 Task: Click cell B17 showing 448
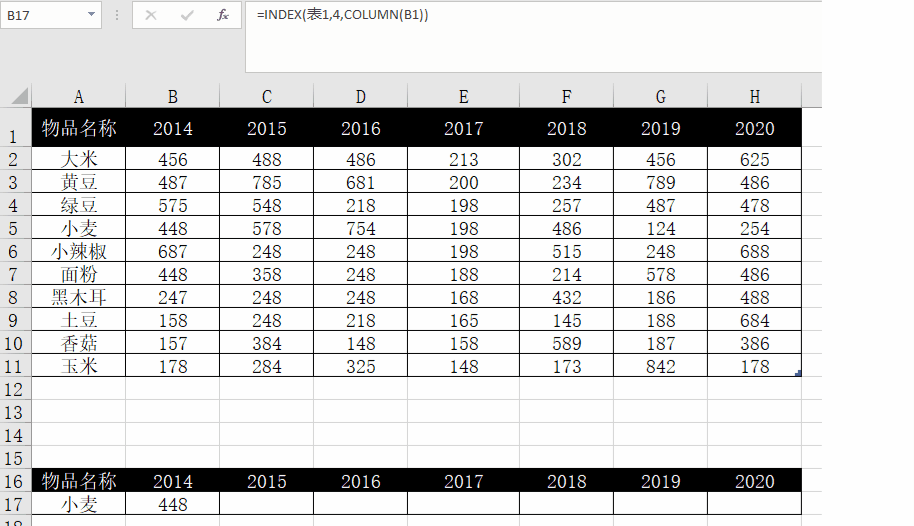[173, 504]
